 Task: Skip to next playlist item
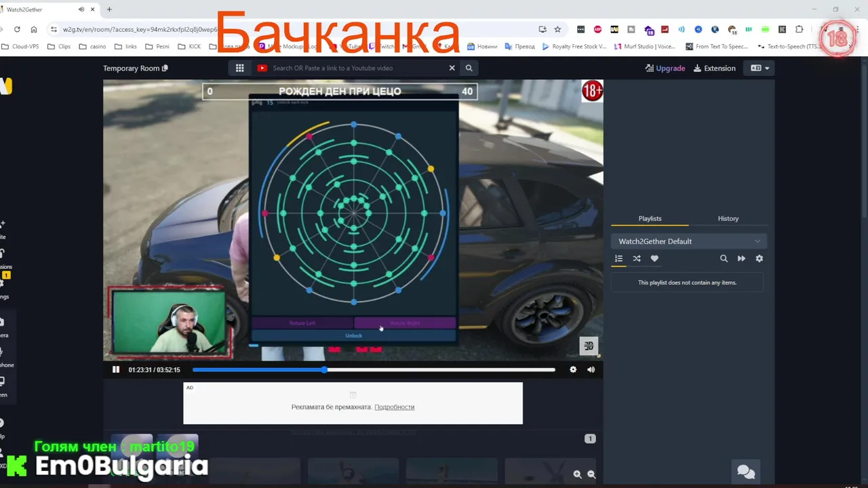tap(741, 258)
